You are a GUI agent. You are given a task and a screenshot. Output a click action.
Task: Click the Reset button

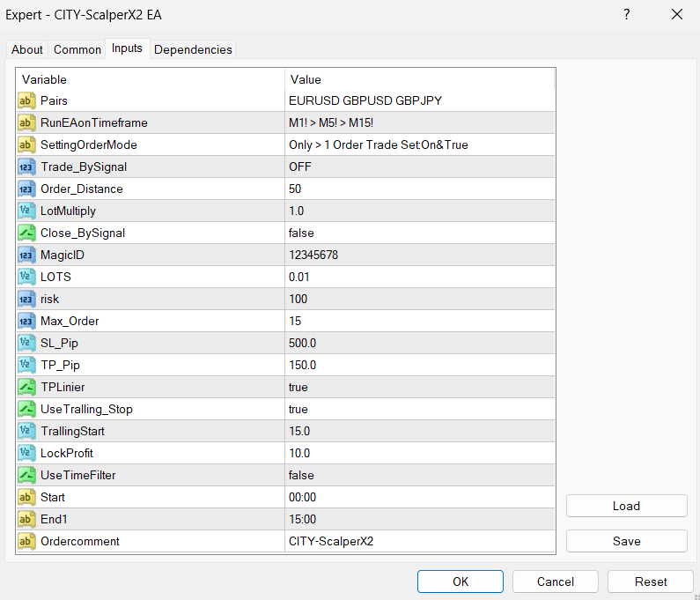click(x=650, y=581)
